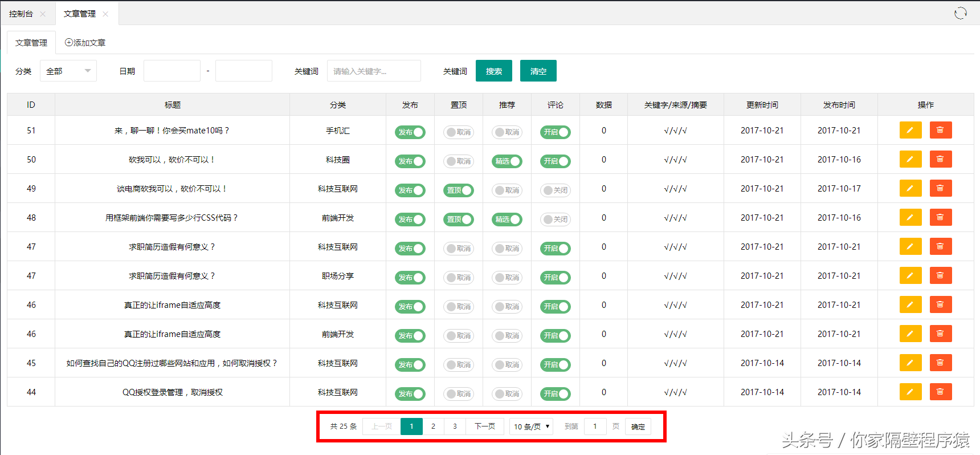Select page 1 in the pagination
The height and width of the screenshot is (455, 980).
click(x=411, y=426)
